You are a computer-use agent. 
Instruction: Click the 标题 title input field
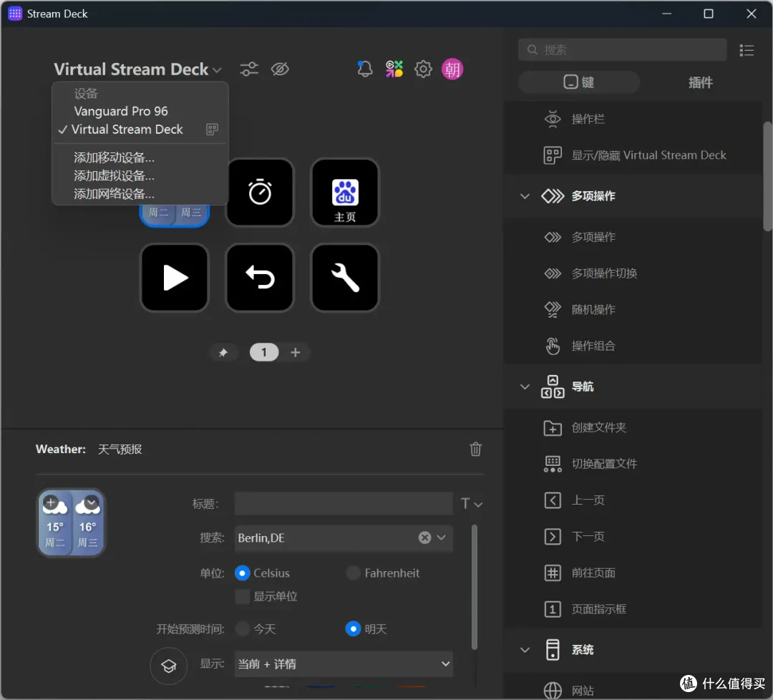tap(344, 504)
